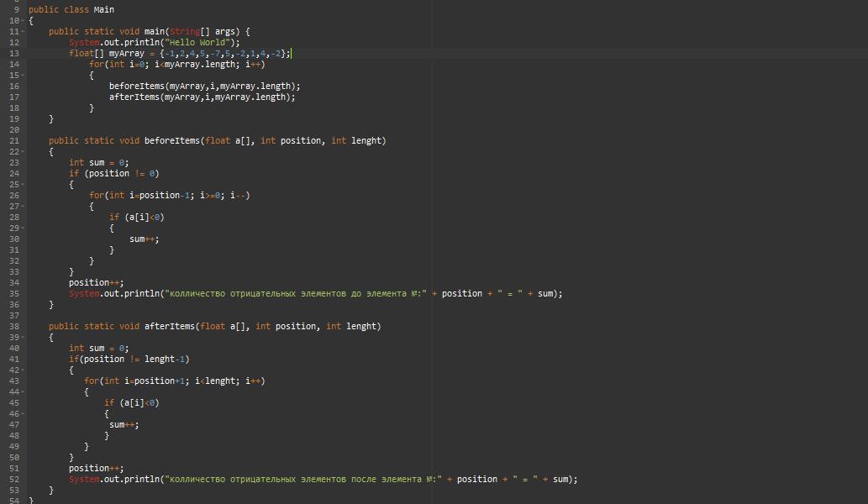This screenshot has width=868, height=504.
Task: Click line number 35 in the gutter
Action: point(14,294)
